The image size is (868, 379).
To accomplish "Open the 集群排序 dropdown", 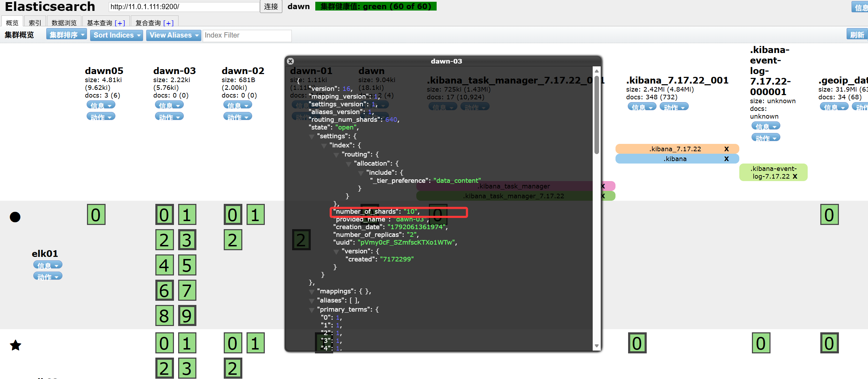I will [x=67, y=35].
